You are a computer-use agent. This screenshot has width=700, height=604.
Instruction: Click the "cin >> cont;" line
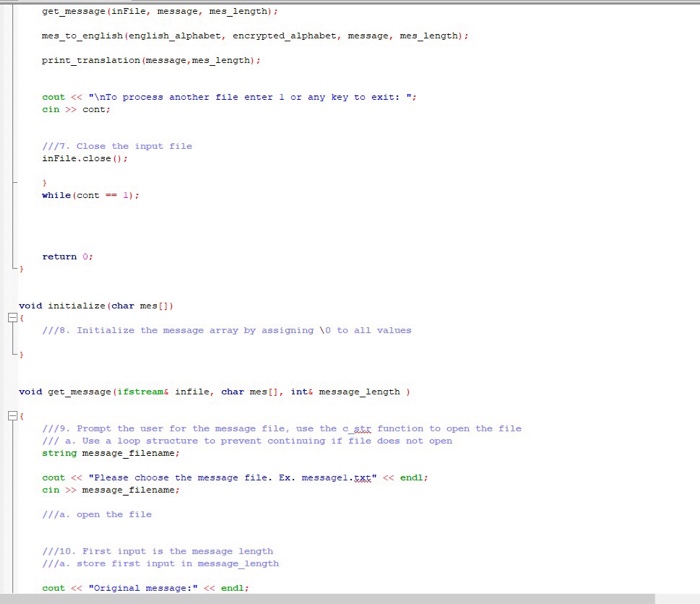[76, 110]
